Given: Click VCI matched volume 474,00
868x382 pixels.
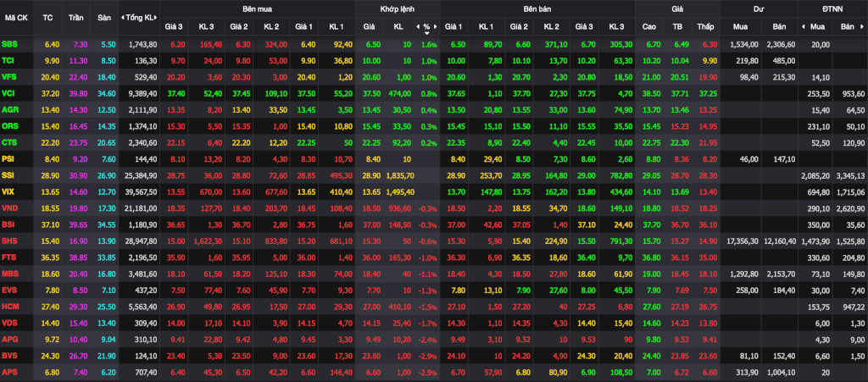Looking at the screenshot, I should (400, 93).
